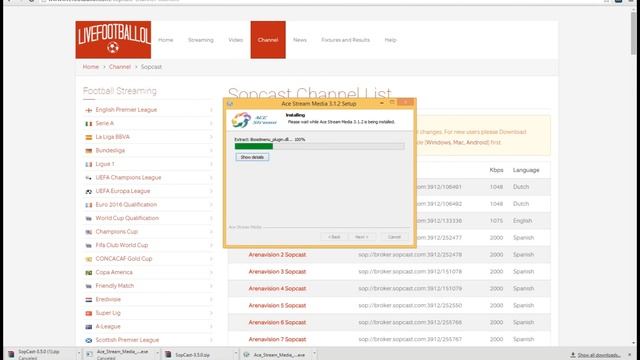This screenshot has height=360, width=640.
Task: Select the Channel nav tab
Action: tap(268, 40)
